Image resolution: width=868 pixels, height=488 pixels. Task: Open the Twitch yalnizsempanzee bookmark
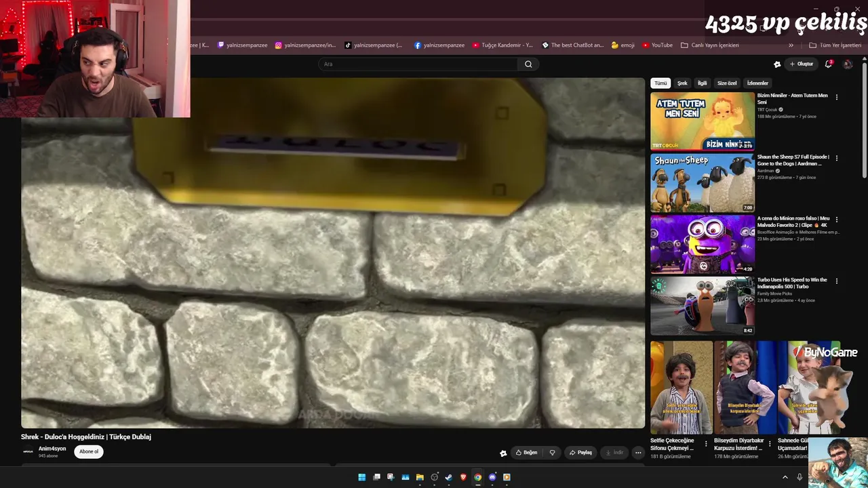click(x=242, y=45)
